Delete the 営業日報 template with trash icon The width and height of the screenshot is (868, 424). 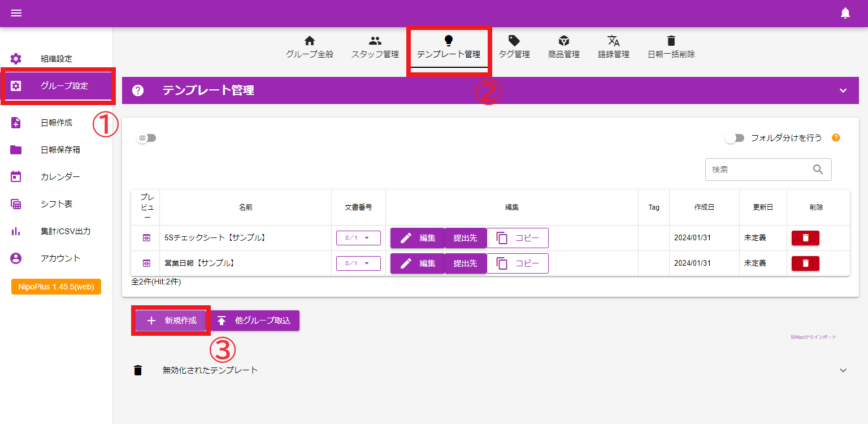pyautogui.click(x=805, y=263)
